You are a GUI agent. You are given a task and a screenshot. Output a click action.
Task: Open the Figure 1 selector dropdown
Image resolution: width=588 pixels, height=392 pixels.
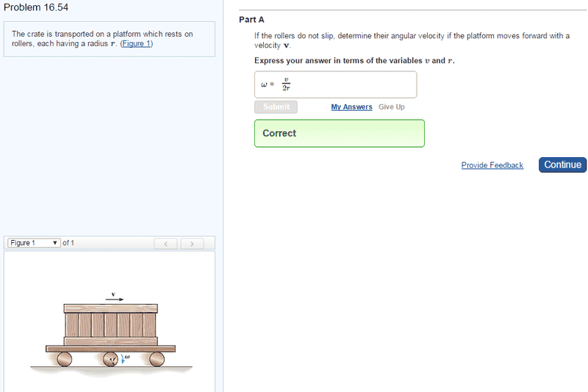click(34, 243)
